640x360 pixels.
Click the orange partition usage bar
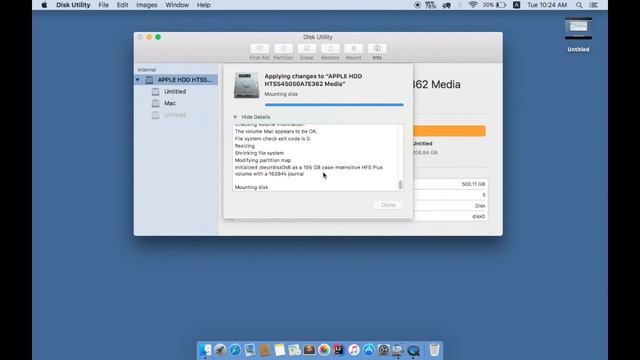[x=449, y=131]
